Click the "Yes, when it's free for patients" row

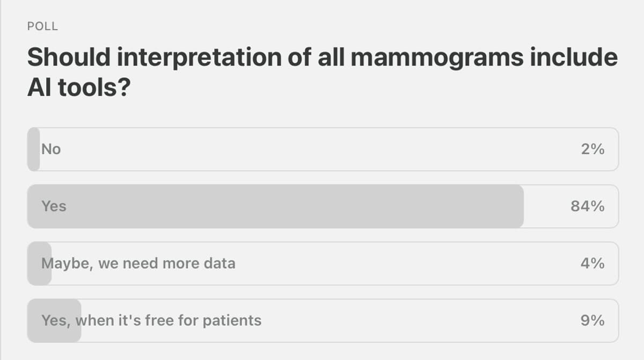click(x=322, y=320)
